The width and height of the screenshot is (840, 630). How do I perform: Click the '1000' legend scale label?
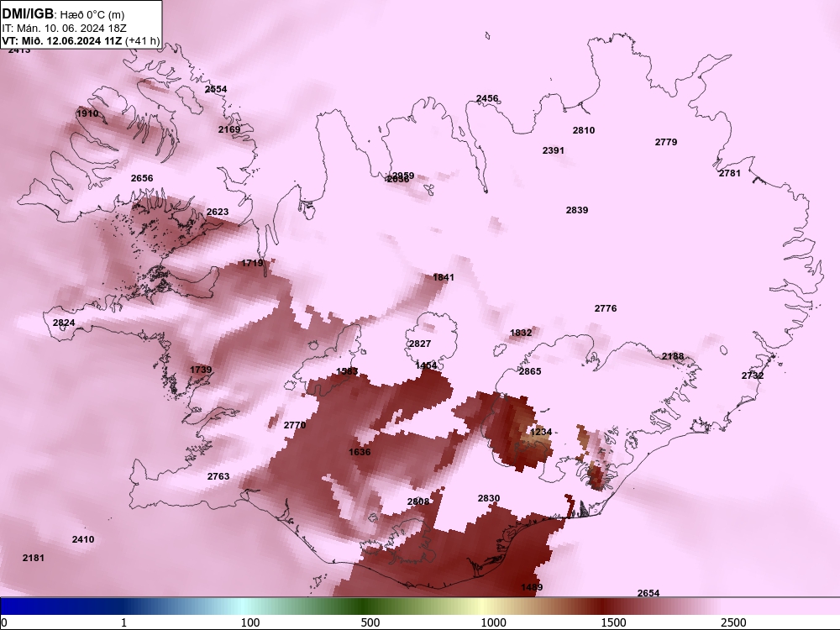click(493, 622)
